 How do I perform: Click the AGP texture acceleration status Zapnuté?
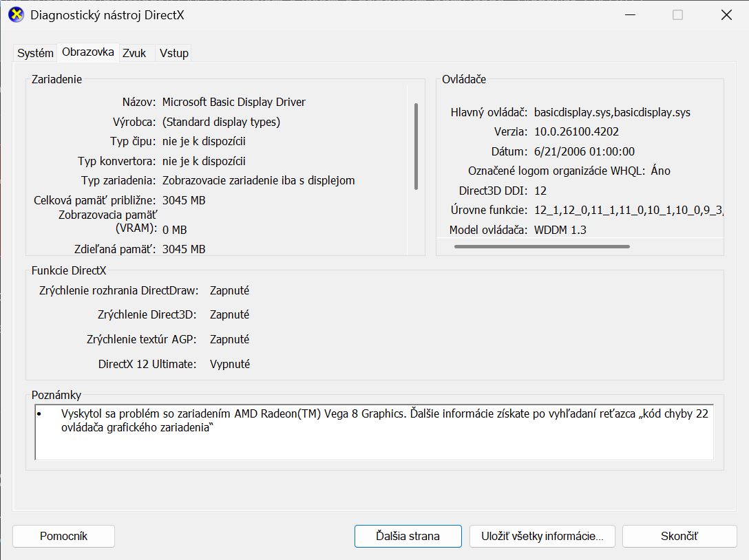click(230, 339)
